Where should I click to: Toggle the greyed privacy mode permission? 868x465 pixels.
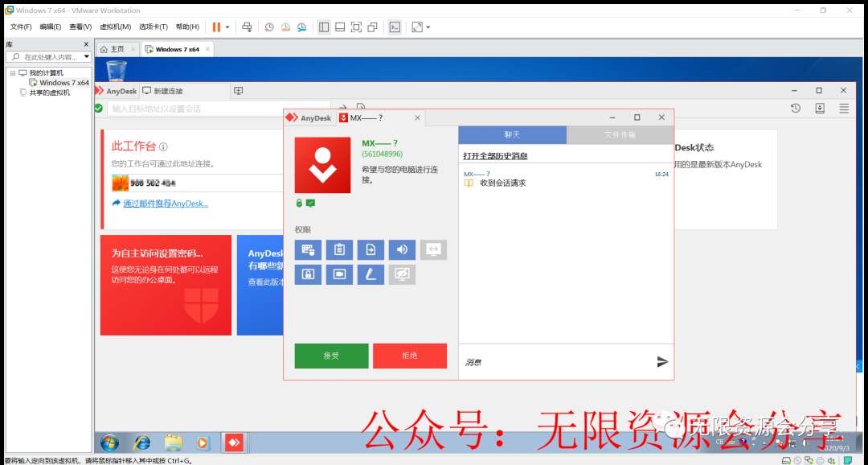pyautogui.click(x=402, y=274)
